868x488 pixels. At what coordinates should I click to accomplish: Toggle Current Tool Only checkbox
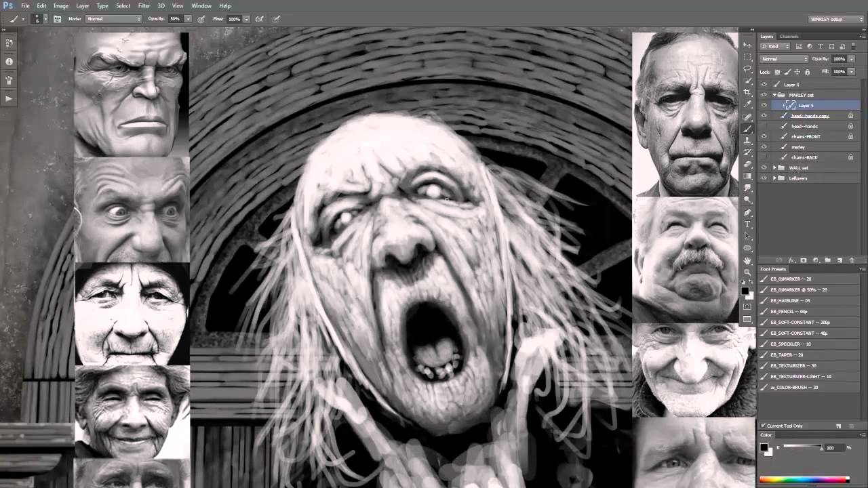pos(764,426)
